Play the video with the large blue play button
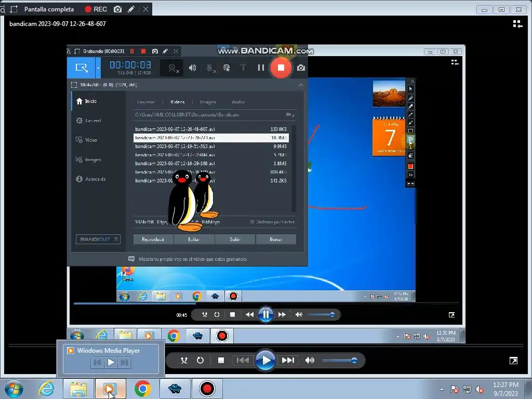 265,361
